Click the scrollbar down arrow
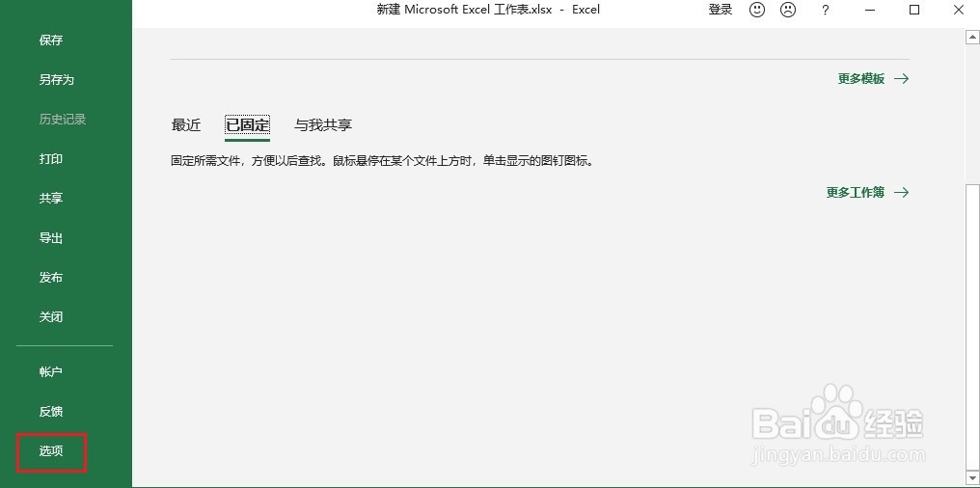The width and height of the screenshot is (980, 488). pyautogui.click(x=971, y=480)
